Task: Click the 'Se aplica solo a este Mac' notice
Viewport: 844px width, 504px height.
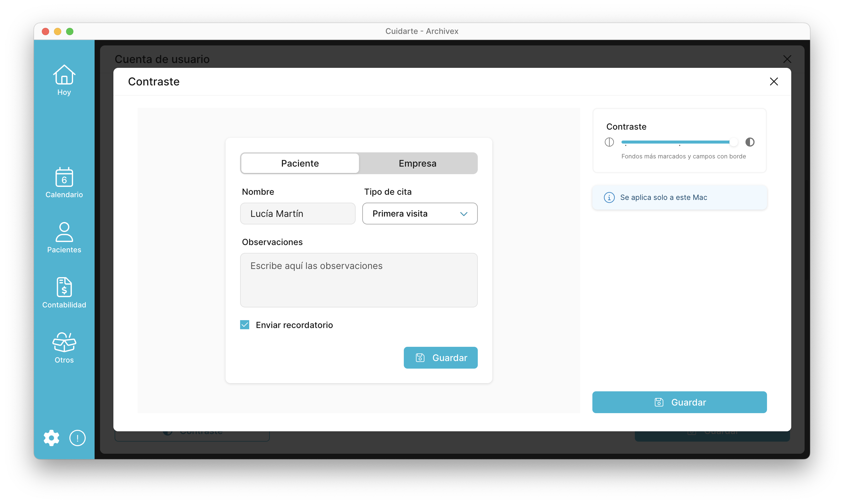Action: pyautogui.click(x=679, y=197)
